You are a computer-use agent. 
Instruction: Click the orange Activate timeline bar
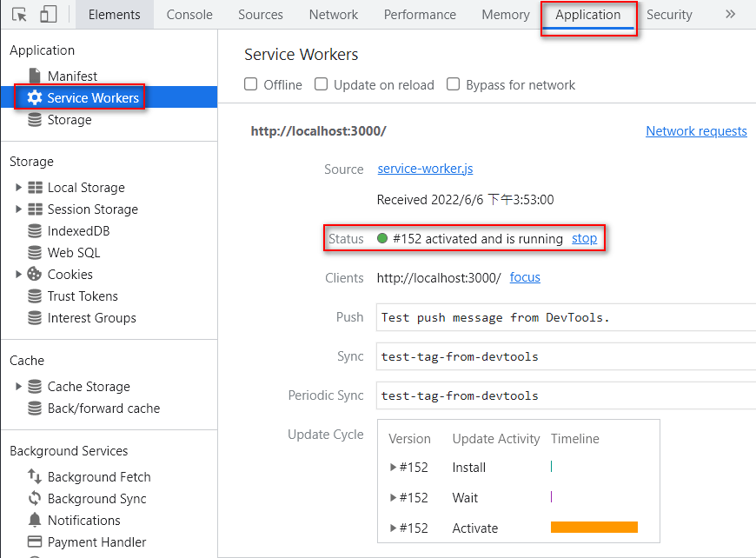(x=594, y=528)
